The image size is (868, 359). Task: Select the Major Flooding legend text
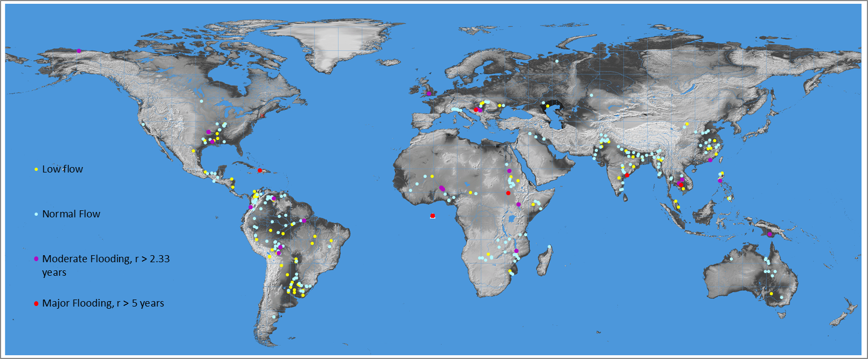tap(103, 303)
